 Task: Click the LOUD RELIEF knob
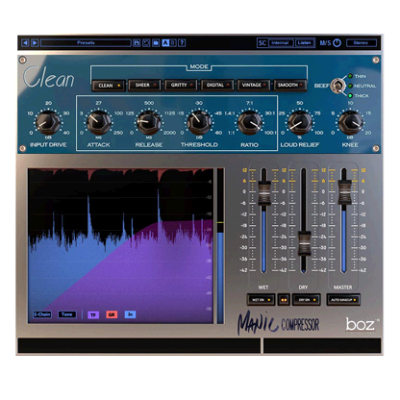point(300,123)
